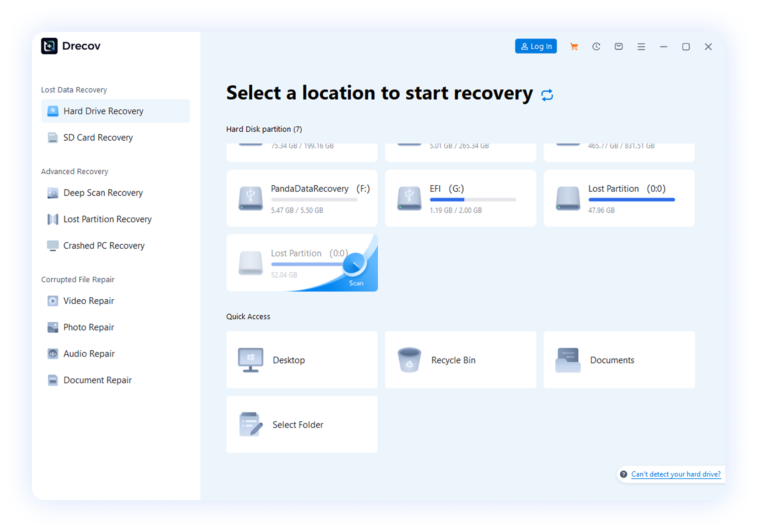Viewport: 757px width, 532px height.
Task: Click the Photo Repair icon
Action: coord(53,327)
